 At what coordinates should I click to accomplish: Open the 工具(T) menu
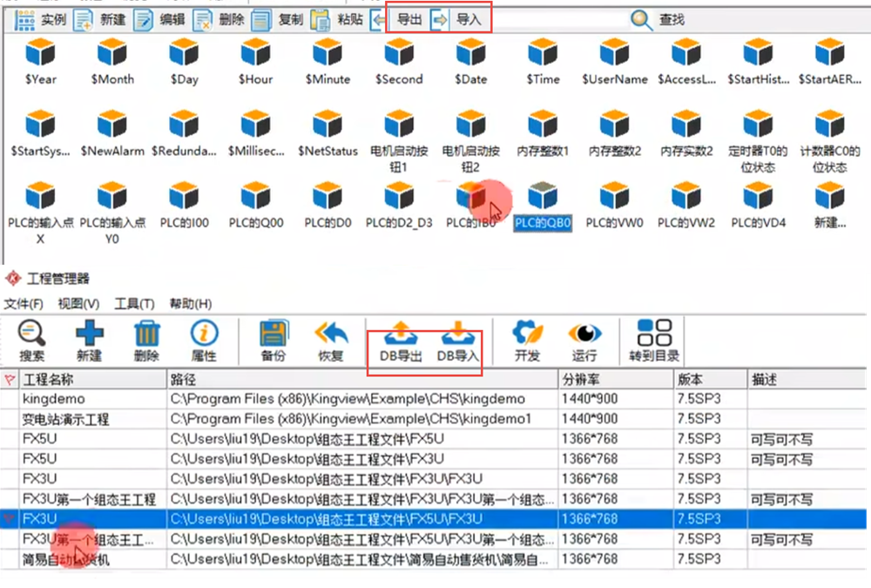[x=134, y=304]
